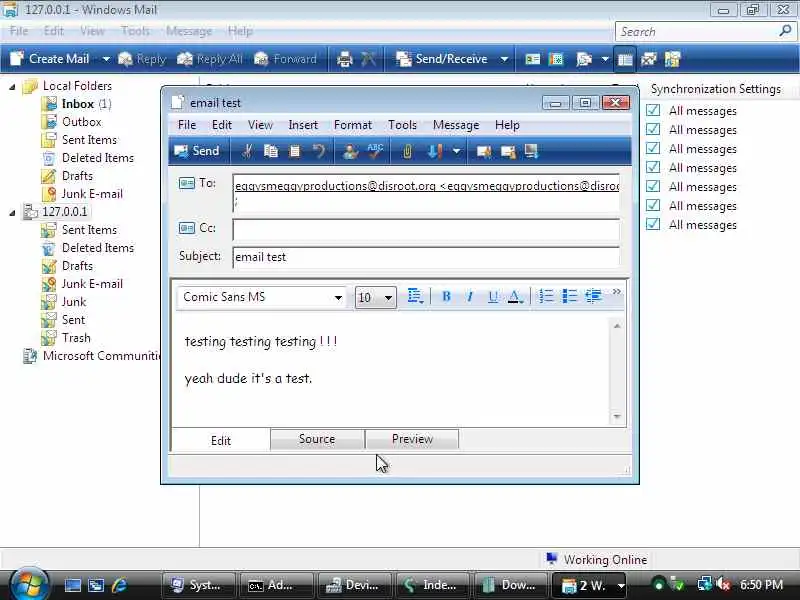
Task: Click the Windows Start orb
Action: [29, 584]
